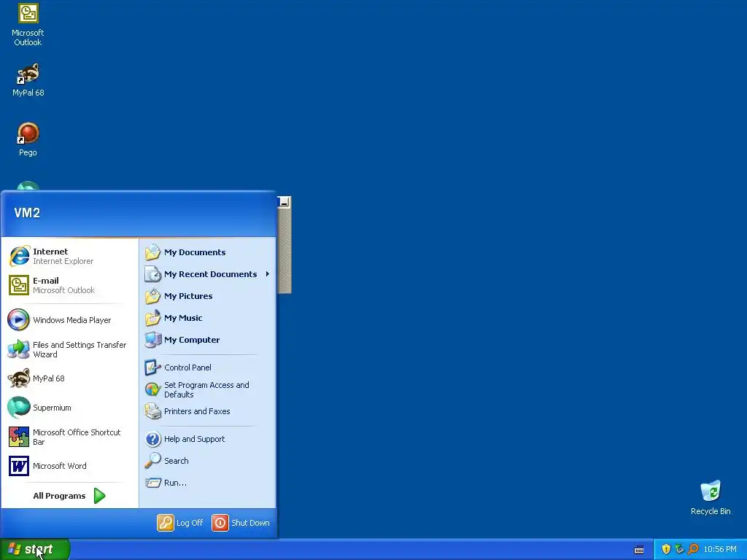The image size is (747, 560).
Task: Open Microsoft Office Shortcut Bar
Action: pyautogui.click(x=69, y=437)
